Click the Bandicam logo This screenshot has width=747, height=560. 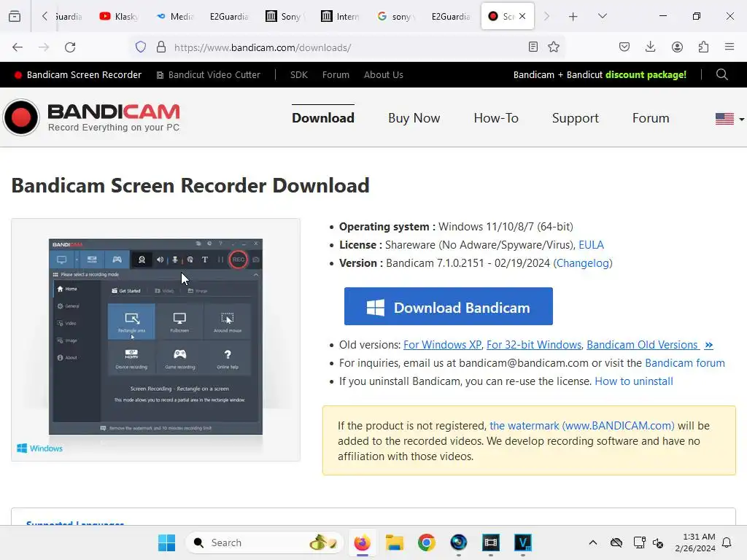(91, 117)
